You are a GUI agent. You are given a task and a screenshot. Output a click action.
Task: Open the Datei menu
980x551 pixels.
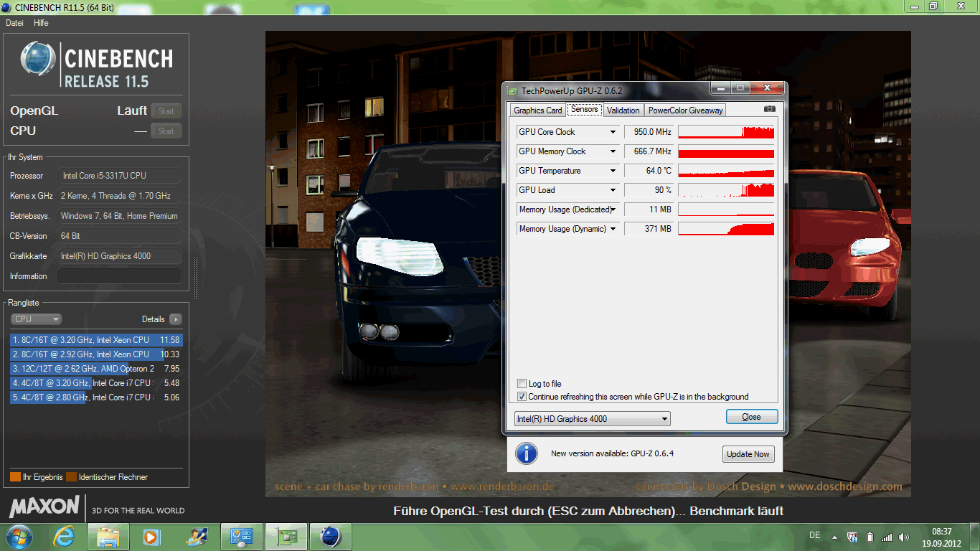point(14,23)
